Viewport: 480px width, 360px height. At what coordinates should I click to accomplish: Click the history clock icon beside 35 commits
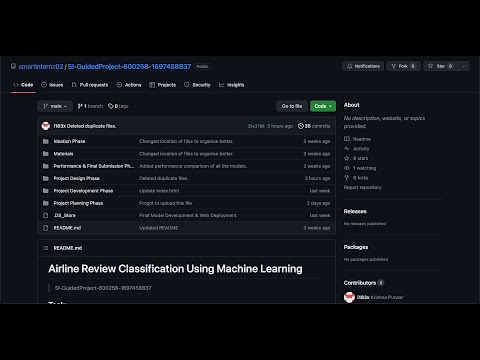301,126
